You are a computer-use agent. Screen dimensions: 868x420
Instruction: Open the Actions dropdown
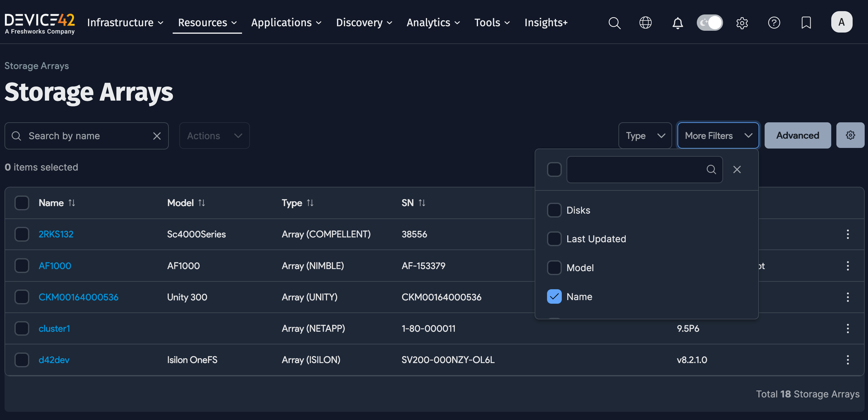click(x=214, y=135)
